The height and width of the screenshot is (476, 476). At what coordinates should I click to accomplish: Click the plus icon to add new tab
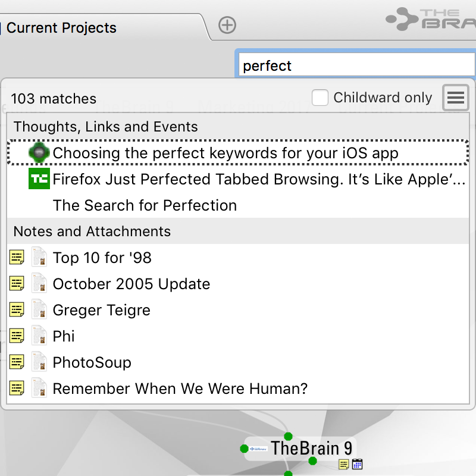(227, 25)
